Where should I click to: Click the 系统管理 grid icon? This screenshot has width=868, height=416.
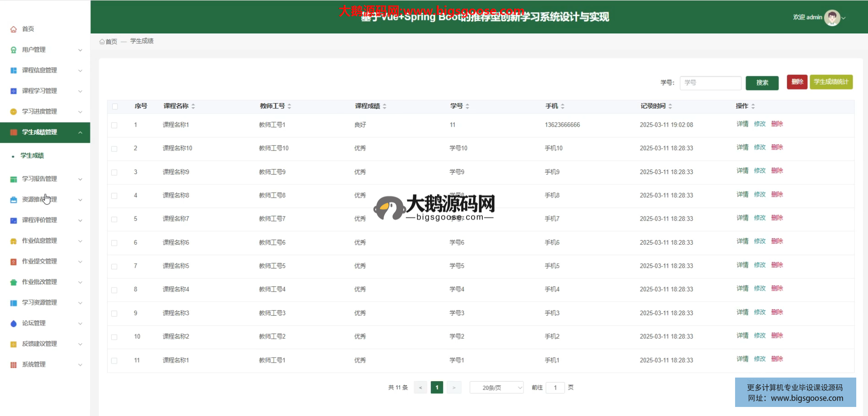pyautogui.click(x=14, y=365)
